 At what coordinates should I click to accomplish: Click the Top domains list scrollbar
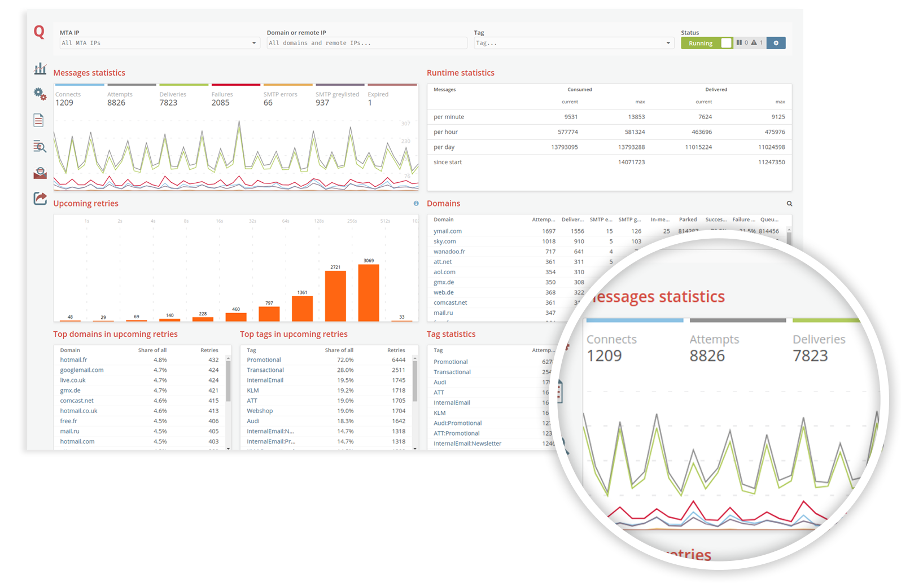click(x=228, y=381)
